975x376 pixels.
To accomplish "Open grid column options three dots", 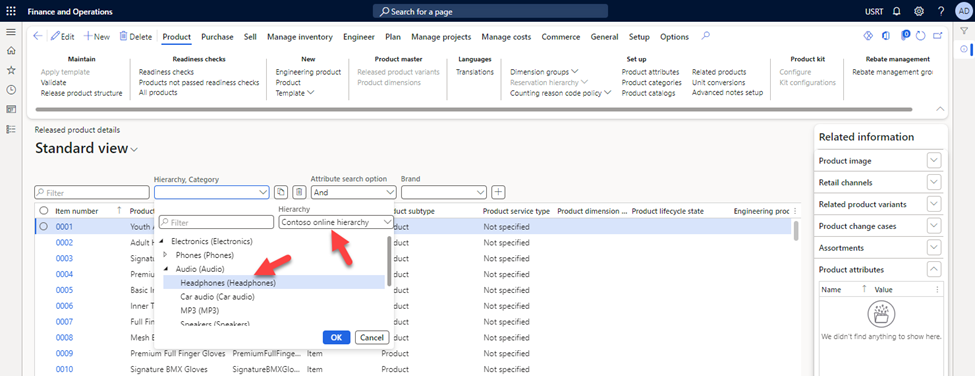I will coord(795,211).
